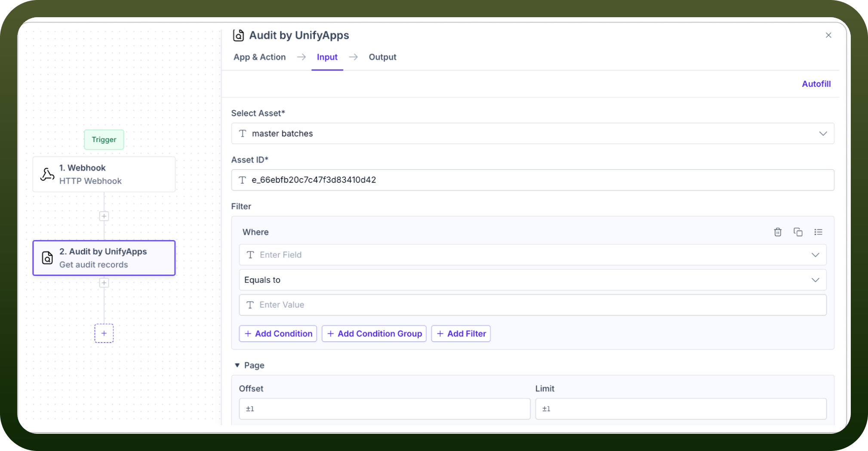Click the text type icon in Enter Field
Image resolution: width=868 pixels, height=451 pixels.
(250, 255)
